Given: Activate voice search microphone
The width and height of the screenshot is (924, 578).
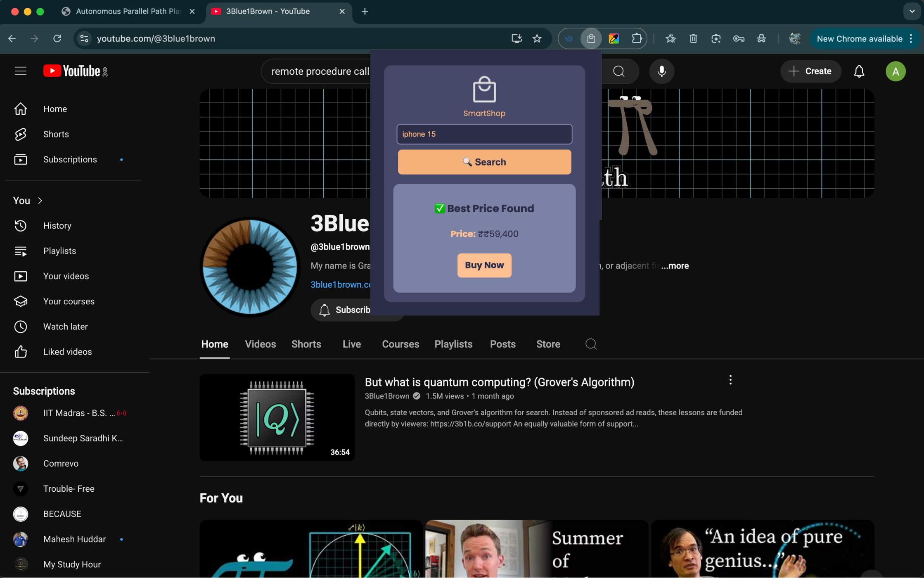Looking at the screenshot, I should point(661,71).
